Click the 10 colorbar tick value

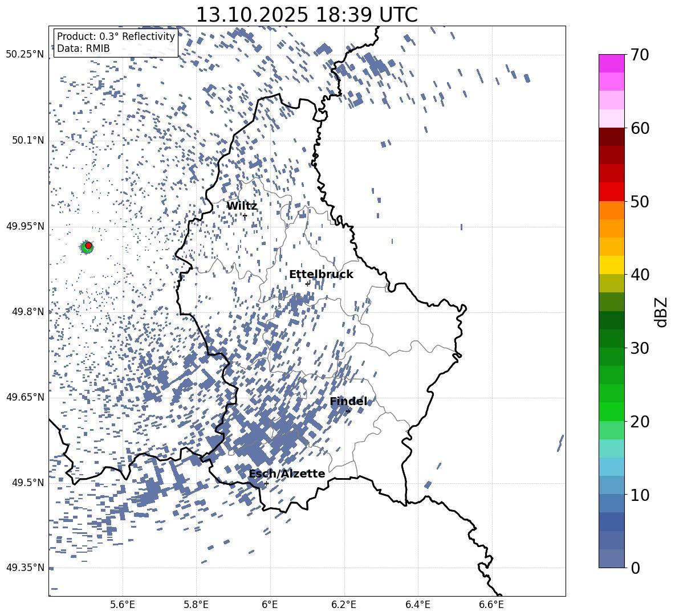tap(640, 495)
